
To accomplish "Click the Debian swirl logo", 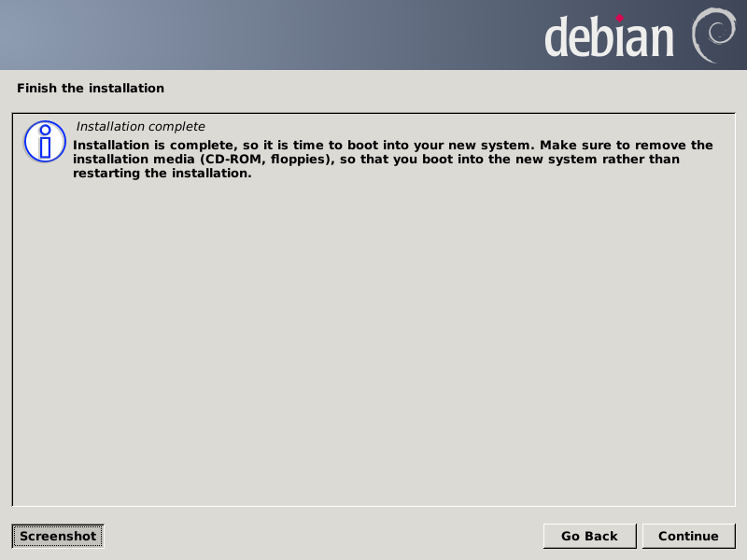I will coord(713,35).
